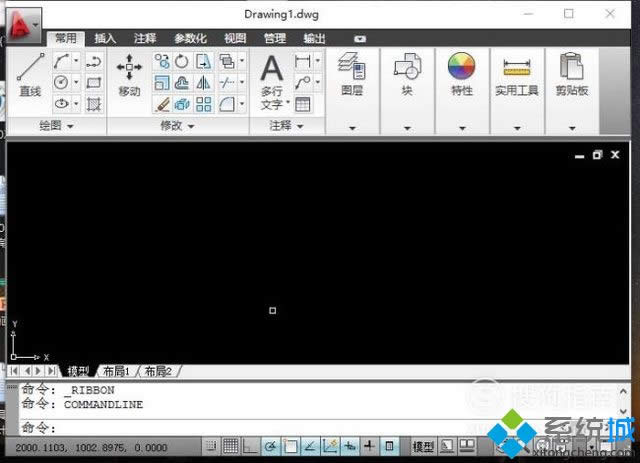This screenshot has height=463, width=640.
Task: Select the Offset modify tool
Action: (x=182, y=83)
